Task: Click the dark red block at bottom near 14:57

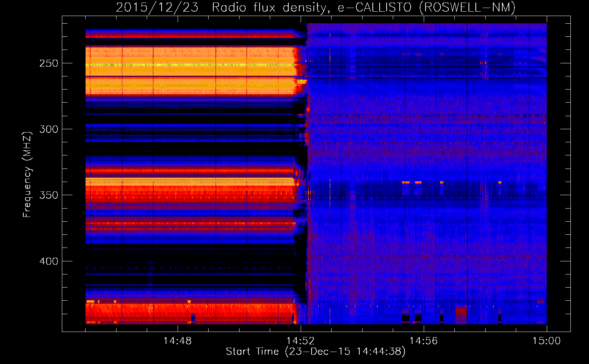Action: [461, 315]
